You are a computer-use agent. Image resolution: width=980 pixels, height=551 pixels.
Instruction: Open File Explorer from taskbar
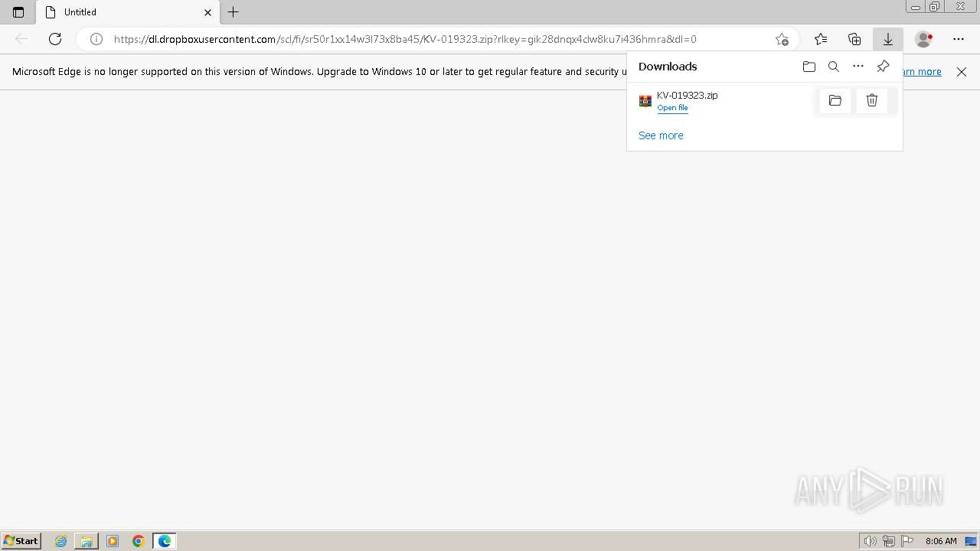[x=87, y=541]
